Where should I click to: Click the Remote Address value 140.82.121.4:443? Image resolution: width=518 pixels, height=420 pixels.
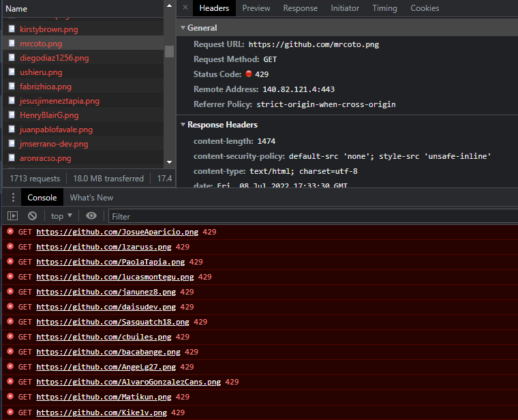coord(299,89)
